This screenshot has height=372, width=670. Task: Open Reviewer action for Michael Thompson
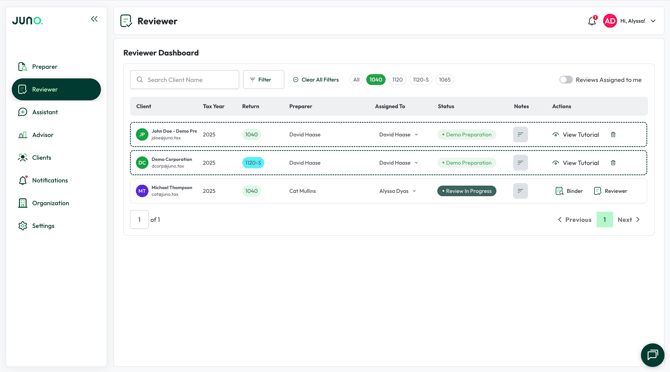pos(611,191)
